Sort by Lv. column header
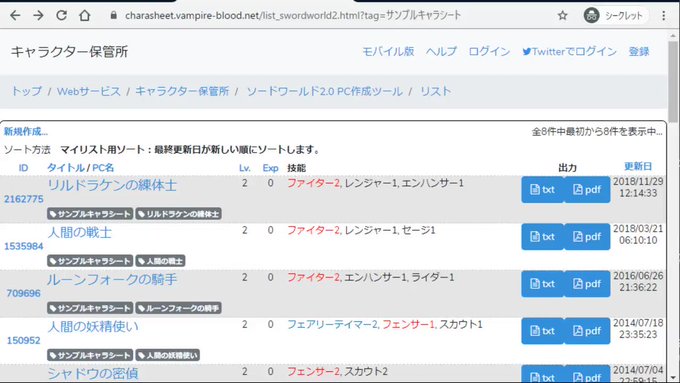The image size is (680, 383). pyautogui.click(x=245, y=168)
